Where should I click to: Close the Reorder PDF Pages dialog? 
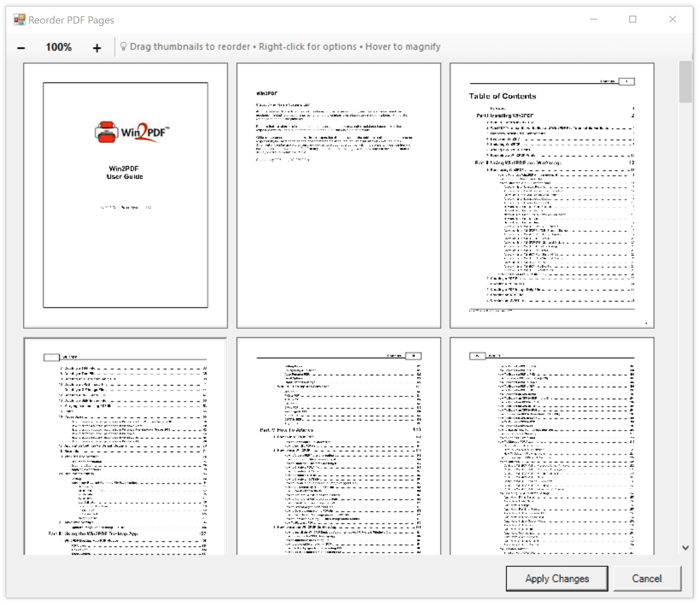click(x=672, y=19)
